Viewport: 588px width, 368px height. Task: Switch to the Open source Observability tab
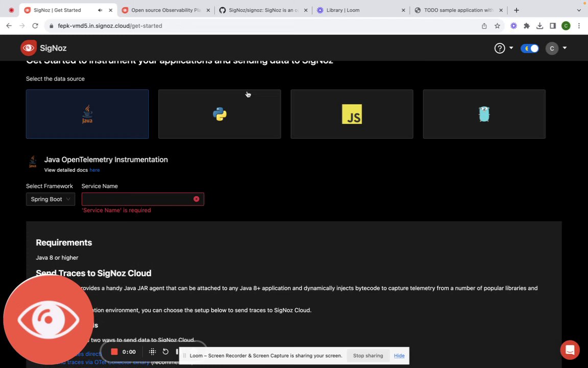coord(166,10)
